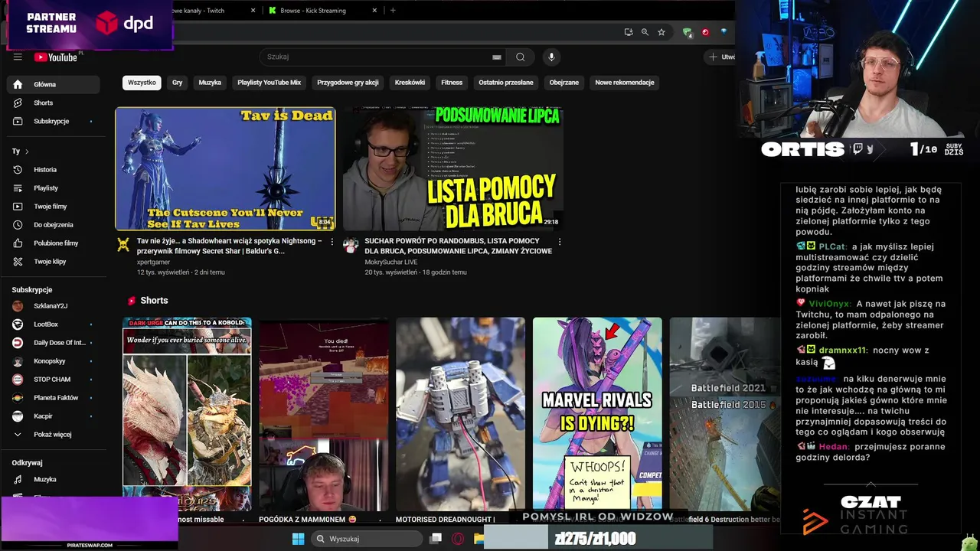Viewport: 980px width, 551px height.
Task: Expand the Ty section chevron
Action: click(27, 152)
